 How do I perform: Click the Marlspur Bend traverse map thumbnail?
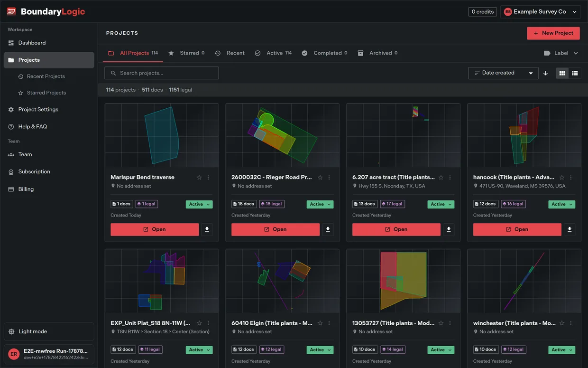coord(162,135)
